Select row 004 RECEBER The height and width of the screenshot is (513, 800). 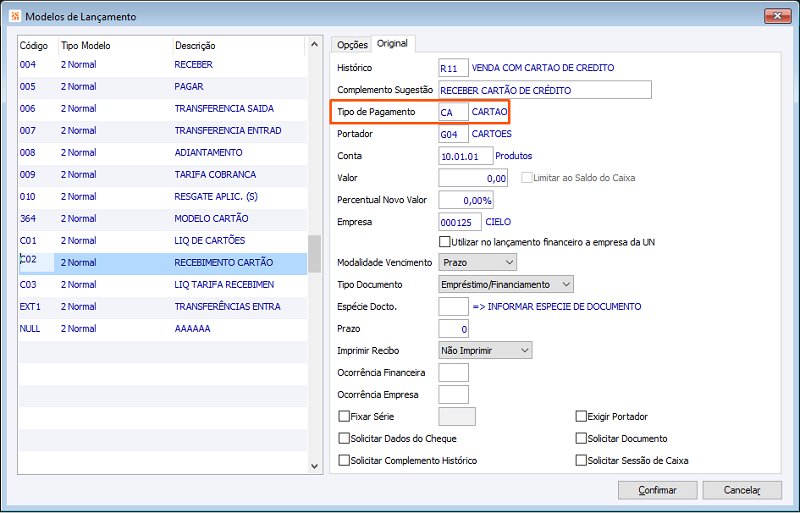pos(163,65)
